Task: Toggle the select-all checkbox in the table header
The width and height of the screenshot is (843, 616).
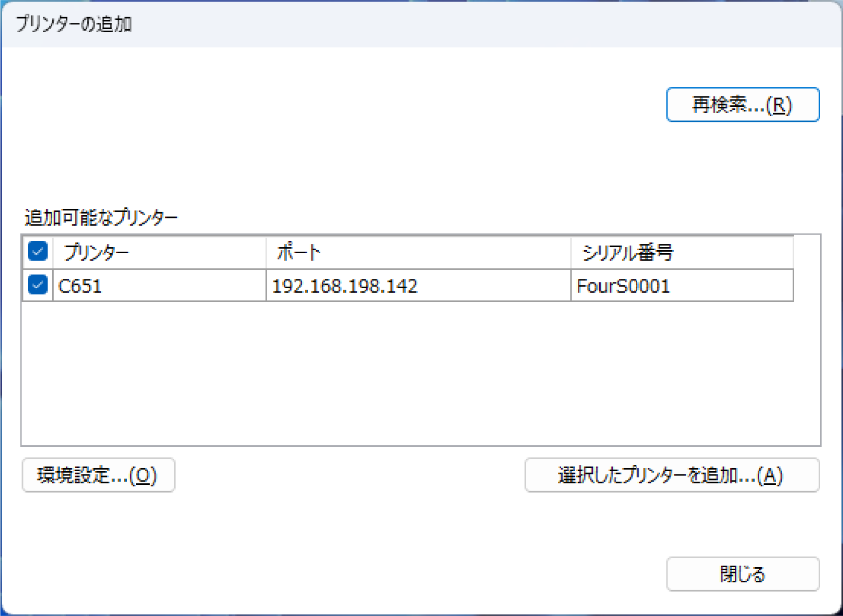Action: tap(38, 252)
